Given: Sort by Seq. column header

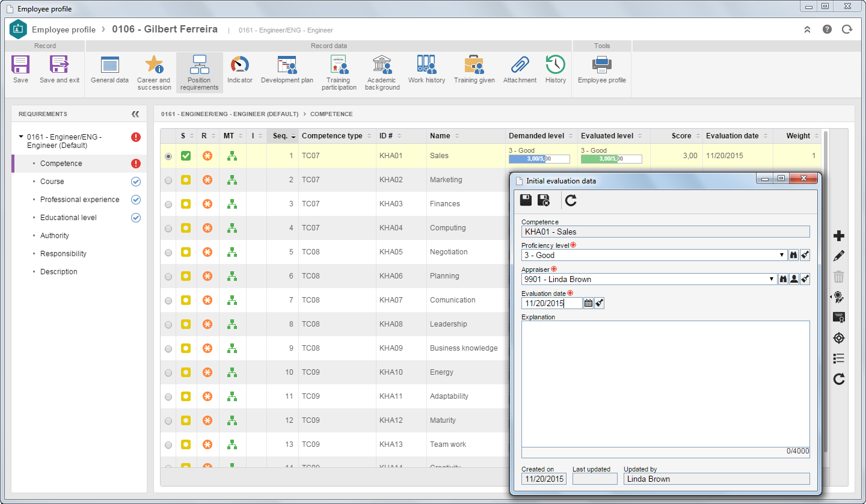Looking at the screenshot, I should click(x=283, y=136).
